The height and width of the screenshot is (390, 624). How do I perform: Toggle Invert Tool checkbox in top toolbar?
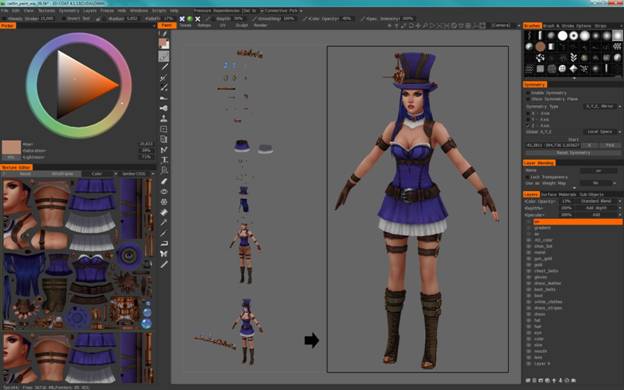click(x=64, y=19)
